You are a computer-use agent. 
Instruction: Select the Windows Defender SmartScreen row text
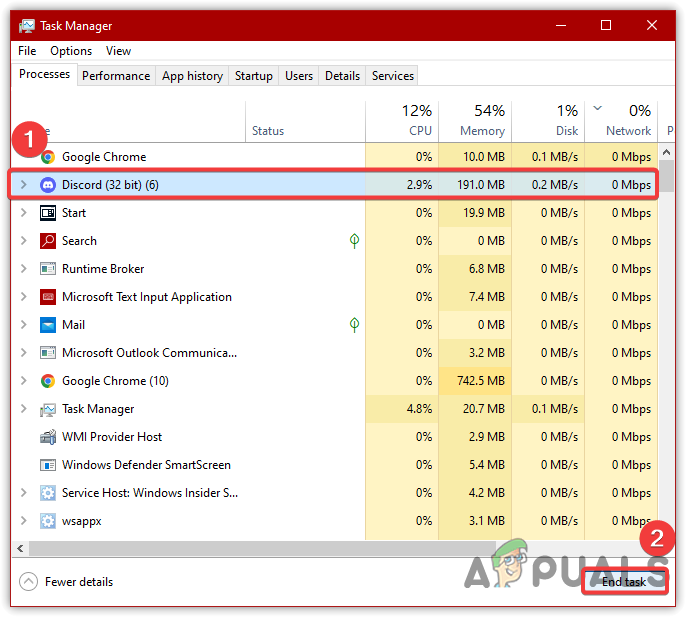coord(146,465)
